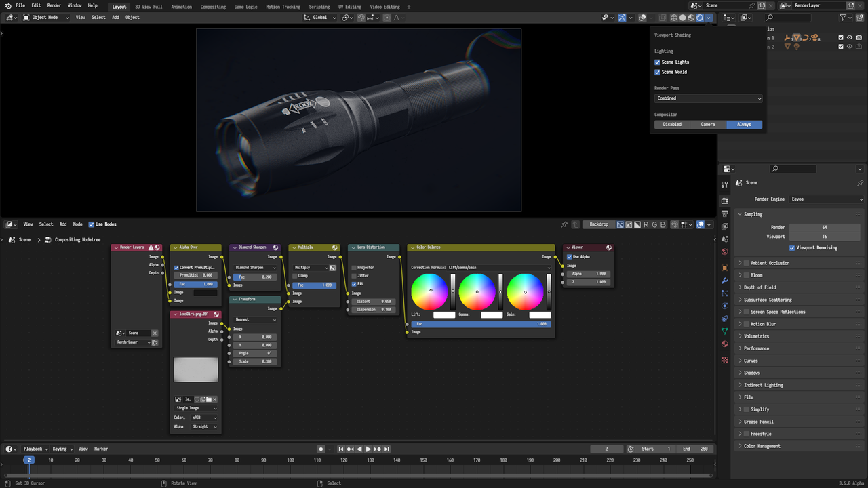This screenshot has width=868, height=488.
Task: Select the Tool tab in Properties editor
Action: [x=725, y=185]
